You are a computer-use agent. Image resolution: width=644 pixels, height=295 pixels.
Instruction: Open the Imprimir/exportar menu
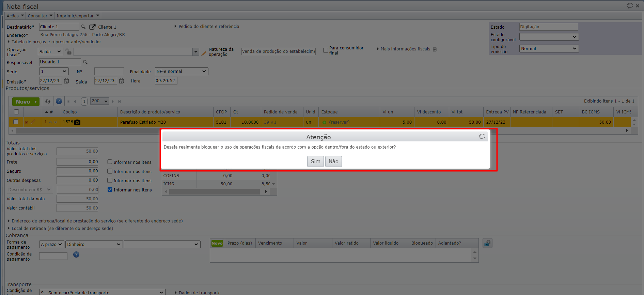78,16
